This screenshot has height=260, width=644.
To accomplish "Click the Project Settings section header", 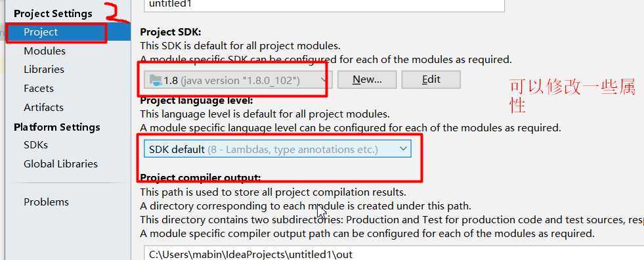I will click(53, 14).
